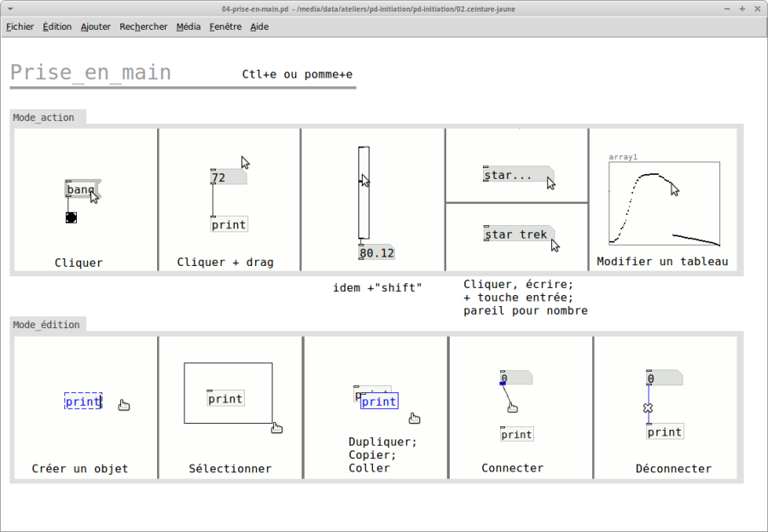768x532 pixels.
Task: Click the number box showing 80.12
Action: (x=376, y=253)
